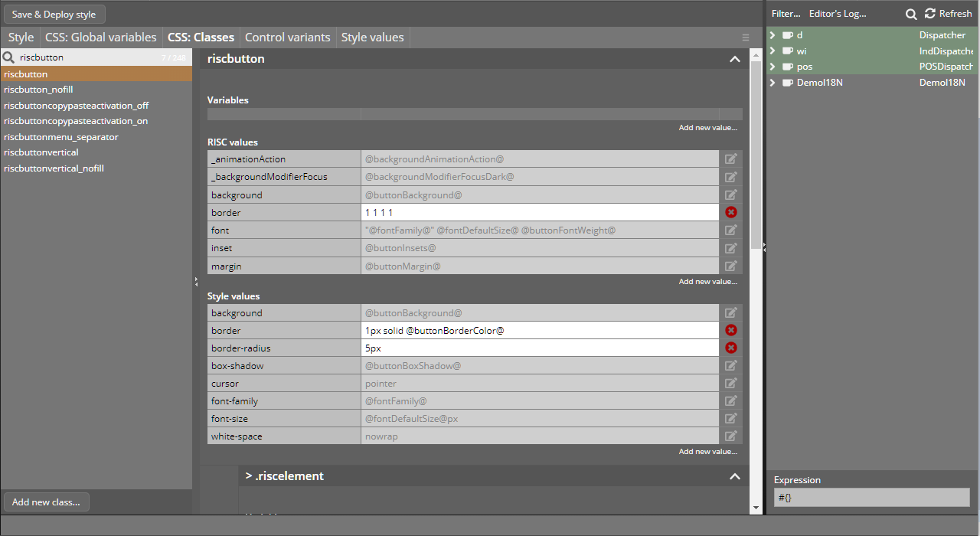Click Add new class... button
Viewport: 980px width, 536px height.
tap(46, 502)
